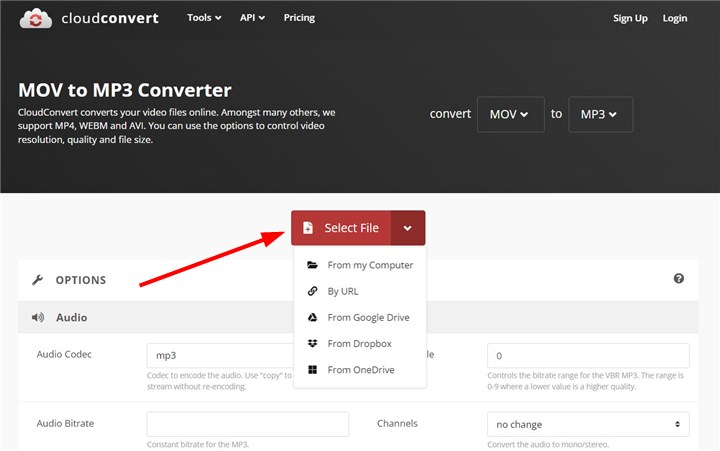Click the options help question mark icon
Viewport: 720px width, 451px height.
[679, 278]
